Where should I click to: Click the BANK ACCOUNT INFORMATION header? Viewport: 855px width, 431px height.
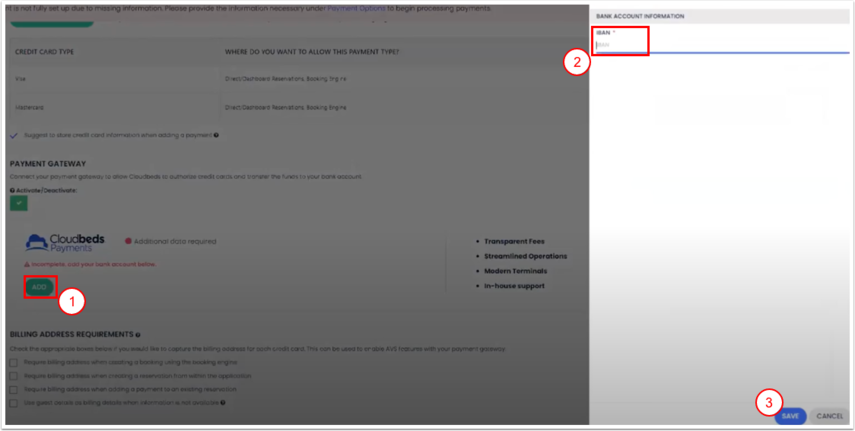click(640, 16)
